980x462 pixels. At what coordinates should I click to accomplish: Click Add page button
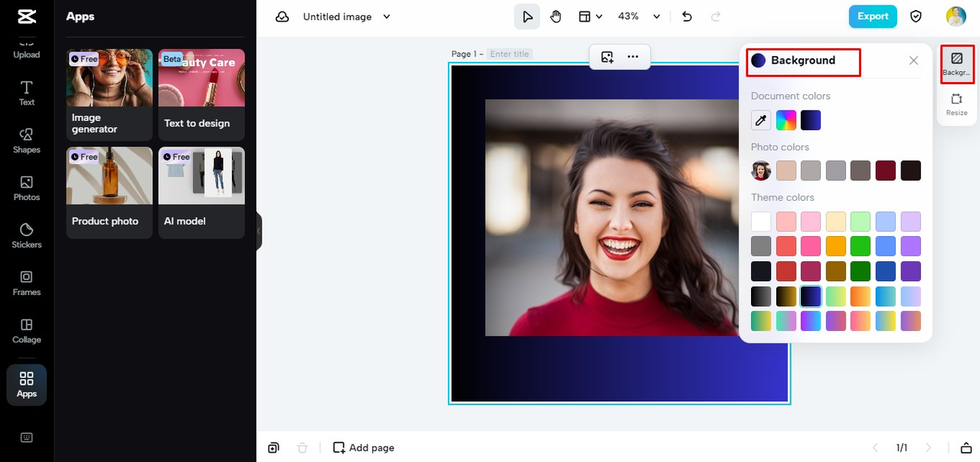364,447
